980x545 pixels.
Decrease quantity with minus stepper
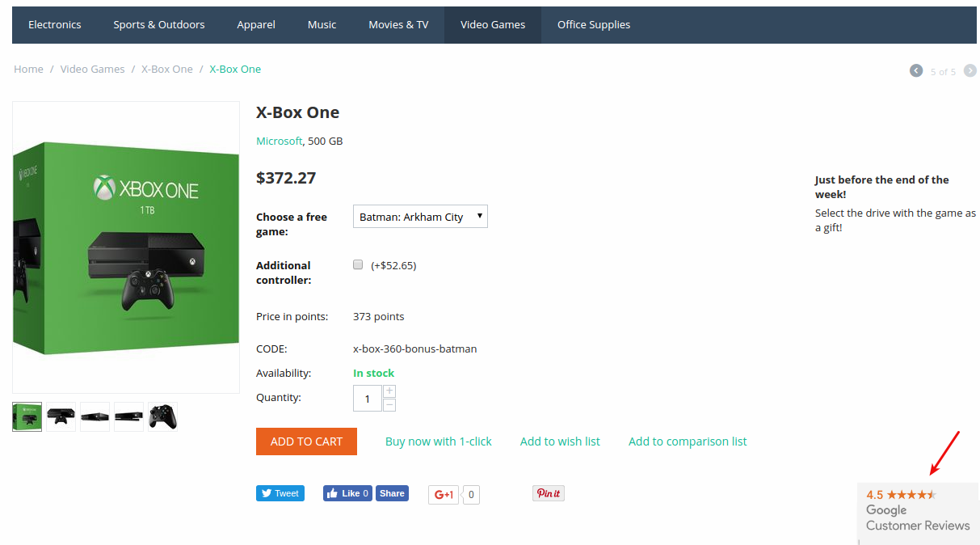[x=389, y=404]
